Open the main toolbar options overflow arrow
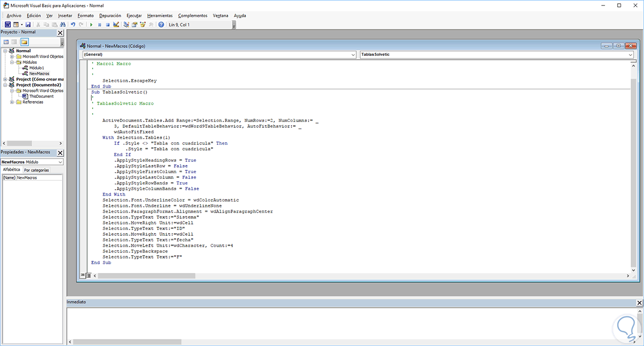This screenshot has width=644, height=346. point(235,25)
